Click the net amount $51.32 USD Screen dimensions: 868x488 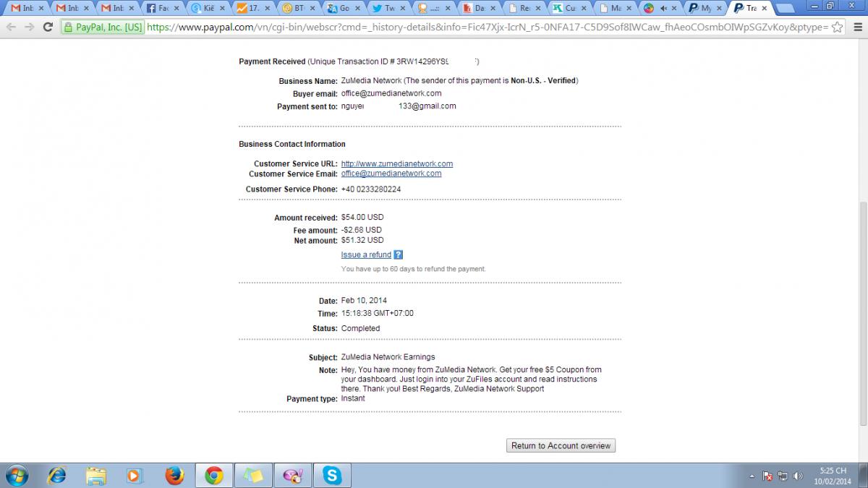point(362,240)
